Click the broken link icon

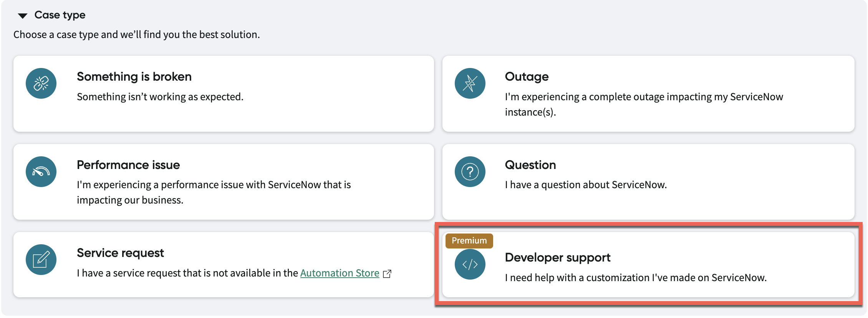[41, 83]
